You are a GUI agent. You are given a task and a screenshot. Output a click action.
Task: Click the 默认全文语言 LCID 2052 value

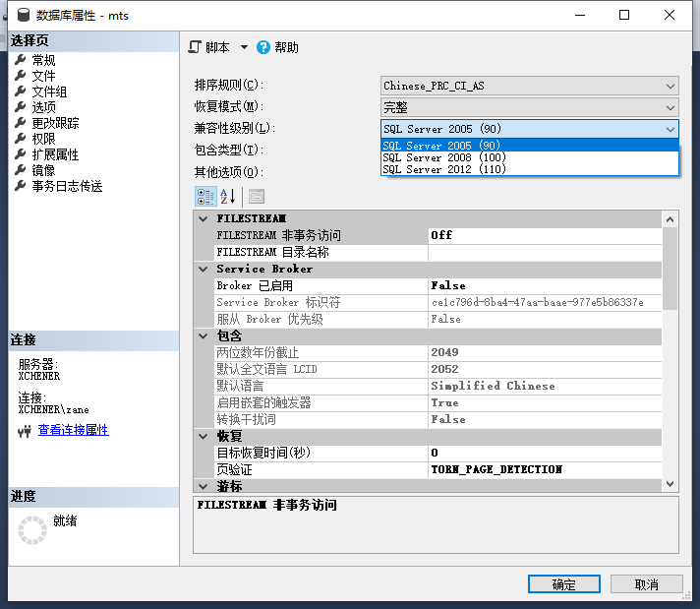545,369
